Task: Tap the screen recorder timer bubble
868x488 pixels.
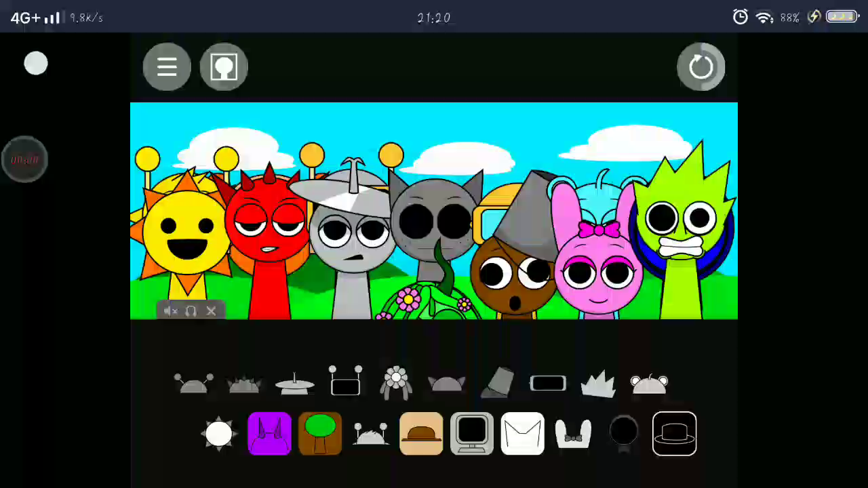Action: coord(25,160)
